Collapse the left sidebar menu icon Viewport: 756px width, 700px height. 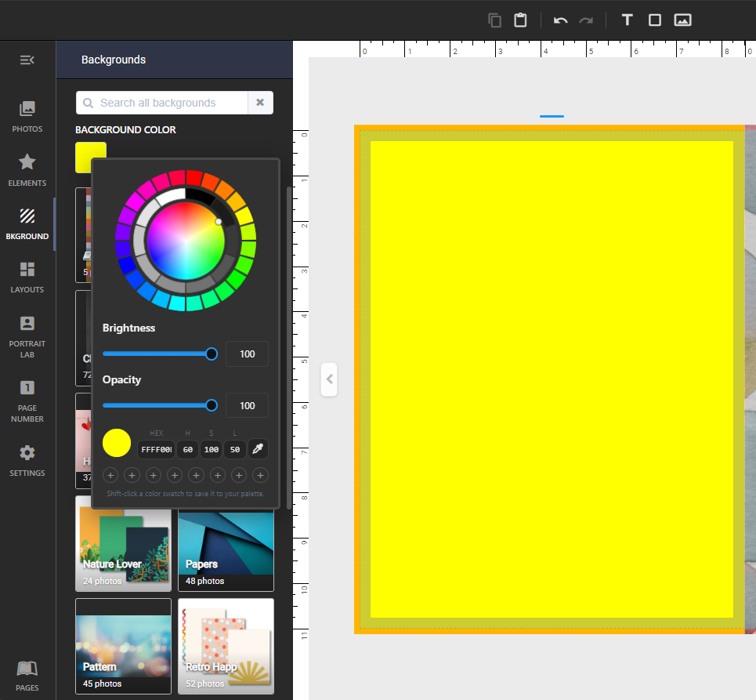[x=27, y=60]
